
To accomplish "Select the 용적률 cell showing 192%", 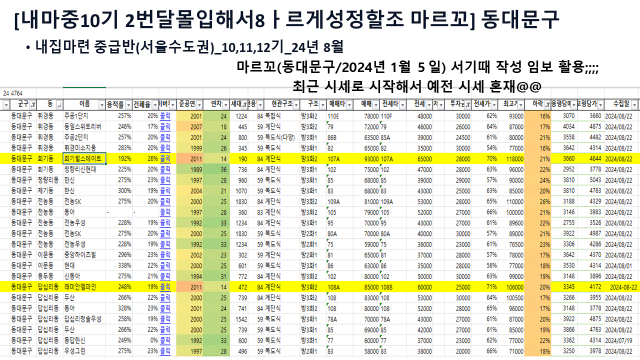I will 119,158.
